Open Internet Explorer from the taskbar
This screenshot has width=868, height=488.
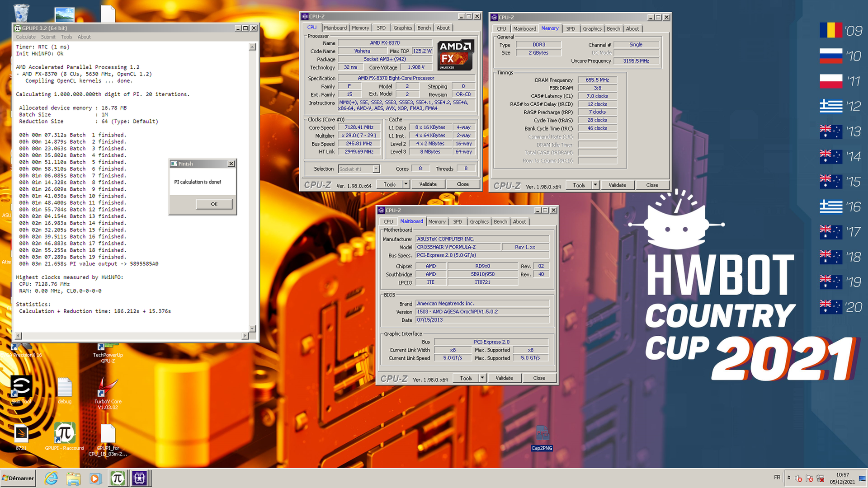[51, 478]
